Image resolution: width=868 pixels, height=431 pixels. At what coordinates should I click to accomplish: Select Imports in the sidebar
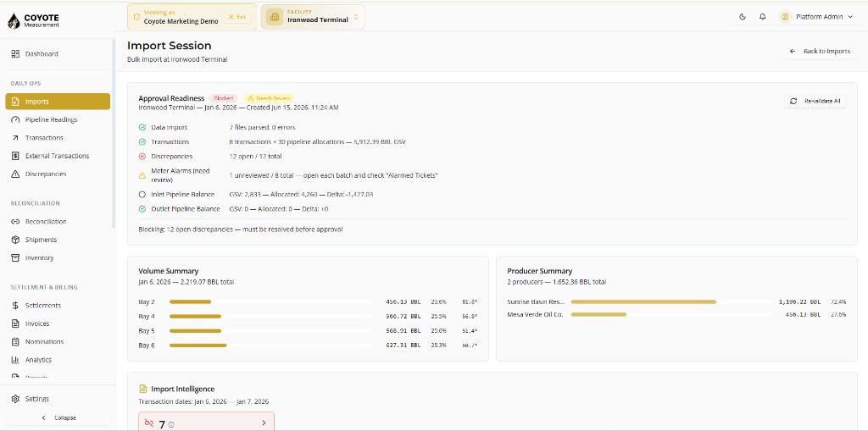pos(58,102)
